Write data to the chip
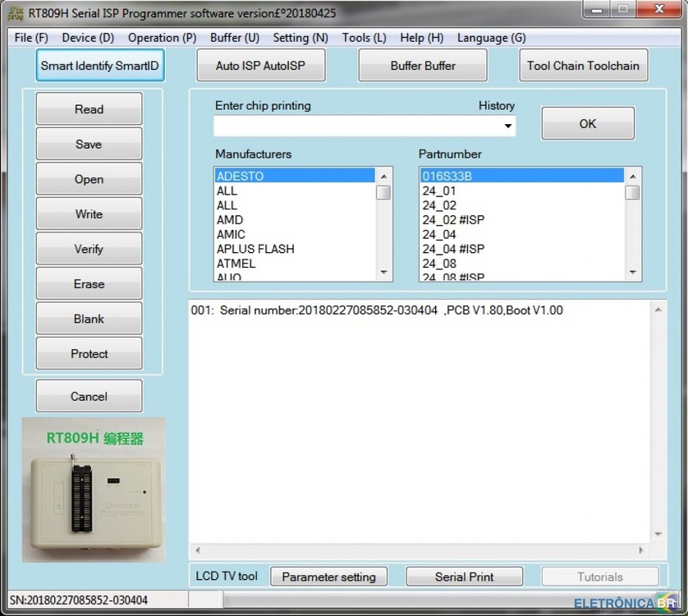This screenshot has width=688, height=616. pos(89,214)
